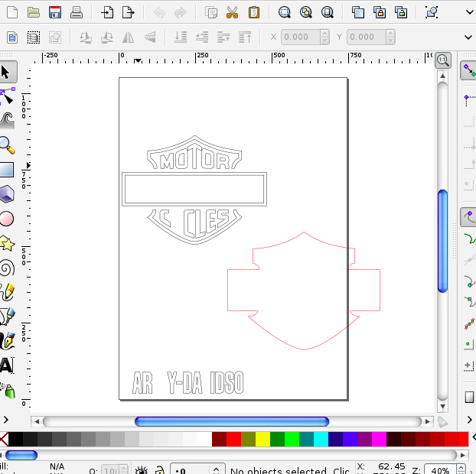Select the 3D box tool

point(7,194)
